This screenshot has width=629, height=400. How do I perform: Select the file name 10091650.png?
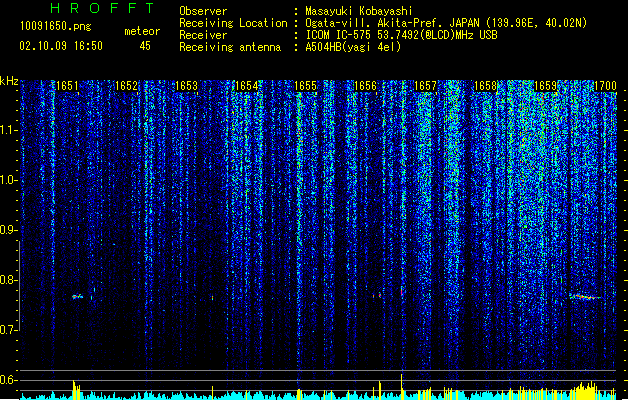click(56, 26)
